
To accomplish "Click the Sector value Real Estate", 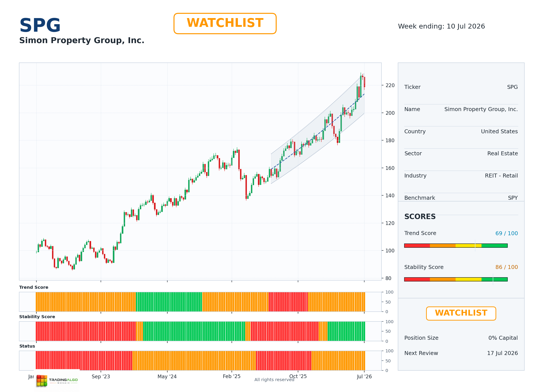I will coord(502,154).
